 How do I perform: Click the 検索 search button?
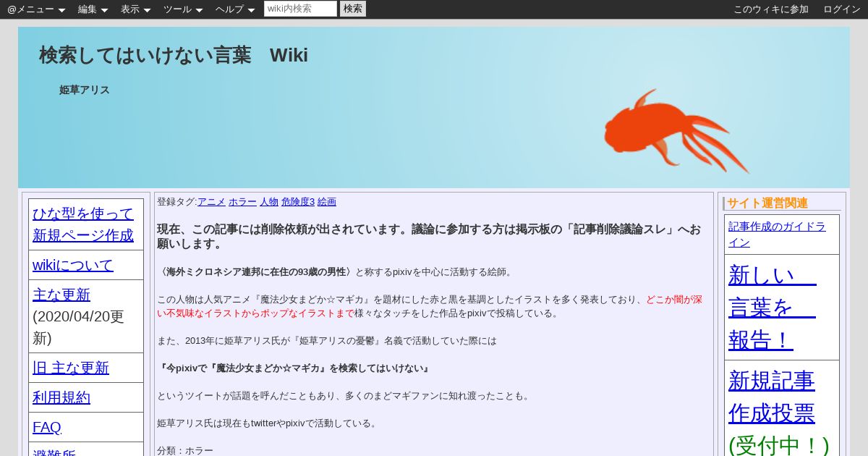pyautogui.click(x=353, y=9)
